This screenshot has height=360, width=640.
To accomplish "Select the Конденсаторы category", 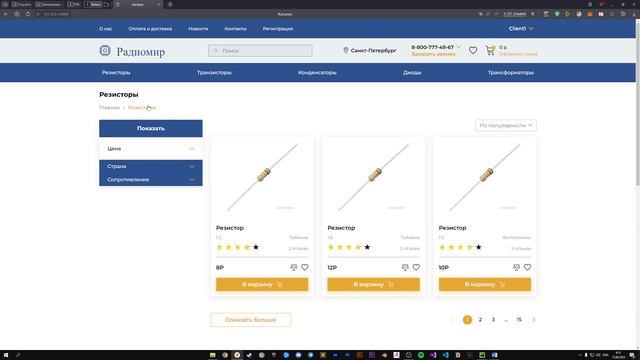I will point(317,72).
